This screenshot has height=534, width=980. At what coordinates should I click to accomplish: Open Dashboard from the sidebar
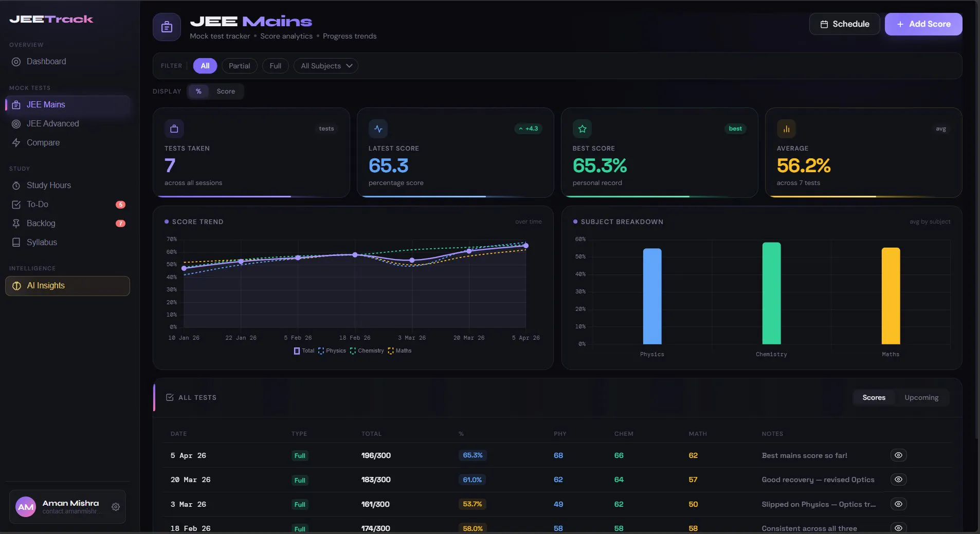[67, 62]
